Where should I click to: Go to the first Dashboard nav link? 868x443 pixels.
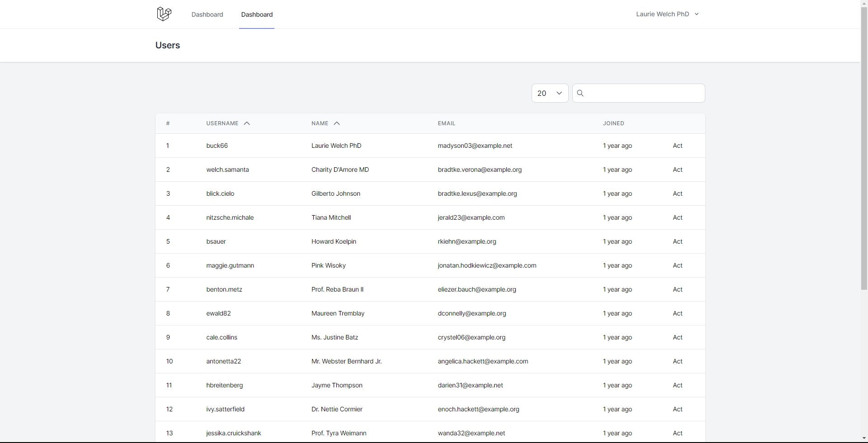pos(207,14)
